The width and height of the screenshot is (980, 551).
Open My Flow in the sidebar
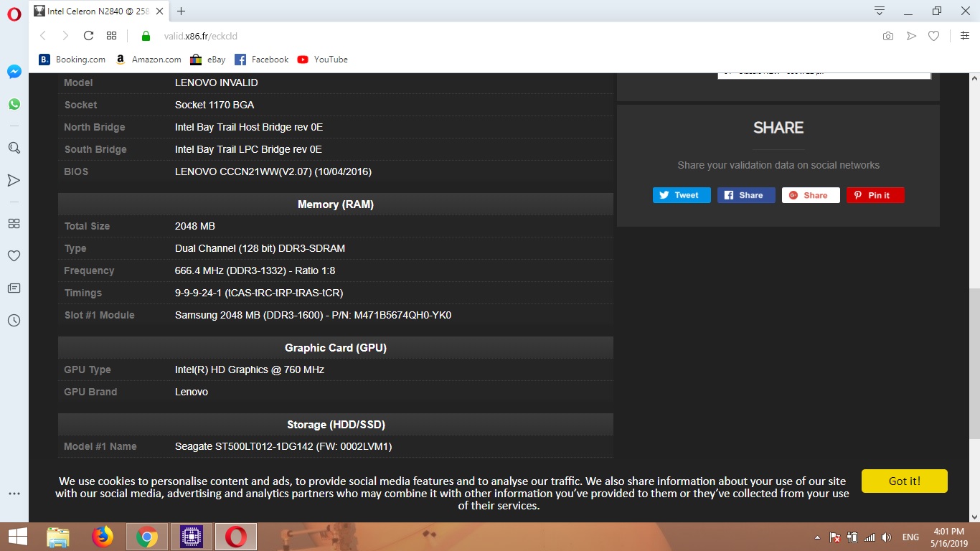14,180
